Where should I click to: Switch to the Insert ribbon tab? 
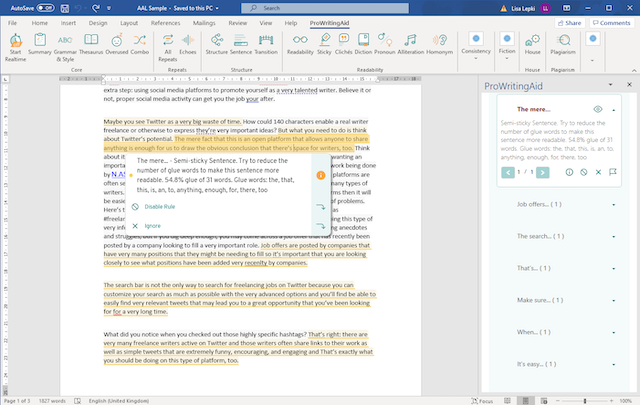[68, 23]
